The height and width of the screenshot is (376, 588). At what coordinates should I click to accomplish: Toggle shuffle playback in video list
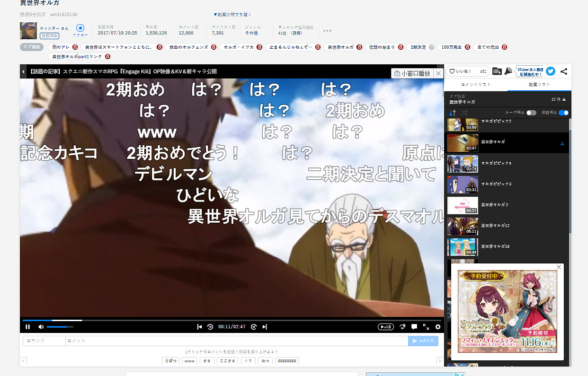[x=464, y=113]
